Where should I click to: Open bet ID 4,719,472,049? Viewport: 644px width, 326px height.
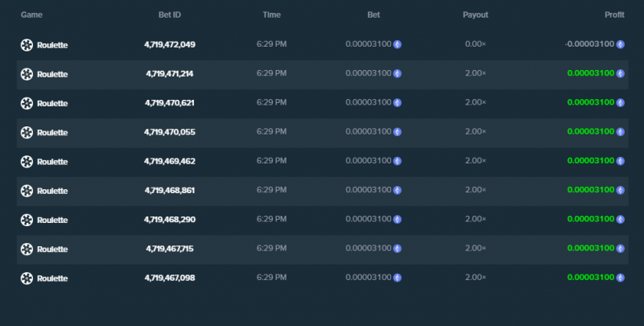coord(170,44)
